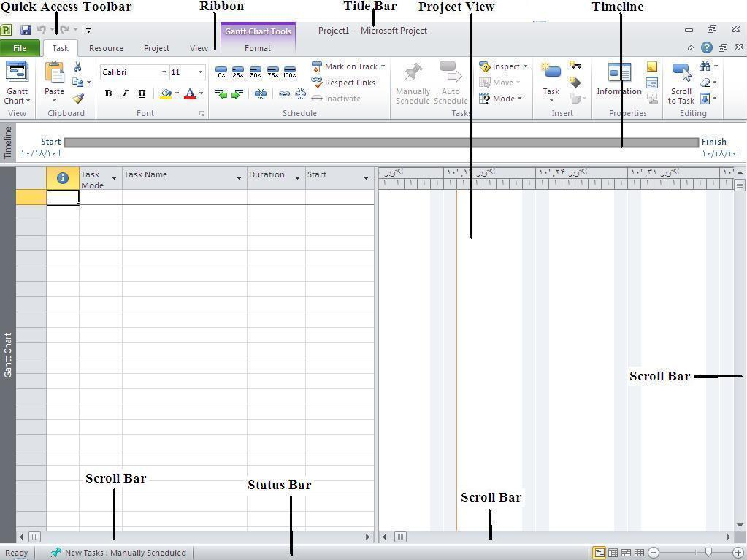The height and width of the screenshot is (560, 747).
Task: Open the Task Name column dropdown arrow
Action: (x=239, y=178)
